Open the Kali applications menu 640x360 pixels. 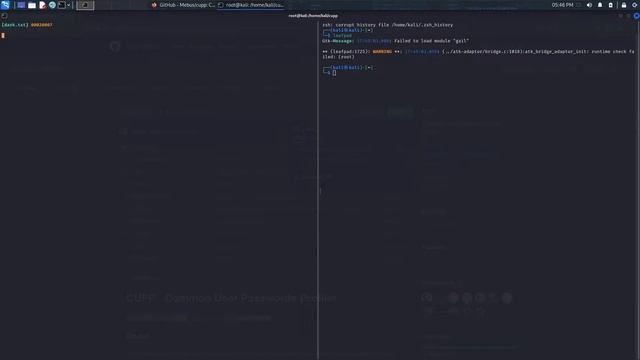5,5
